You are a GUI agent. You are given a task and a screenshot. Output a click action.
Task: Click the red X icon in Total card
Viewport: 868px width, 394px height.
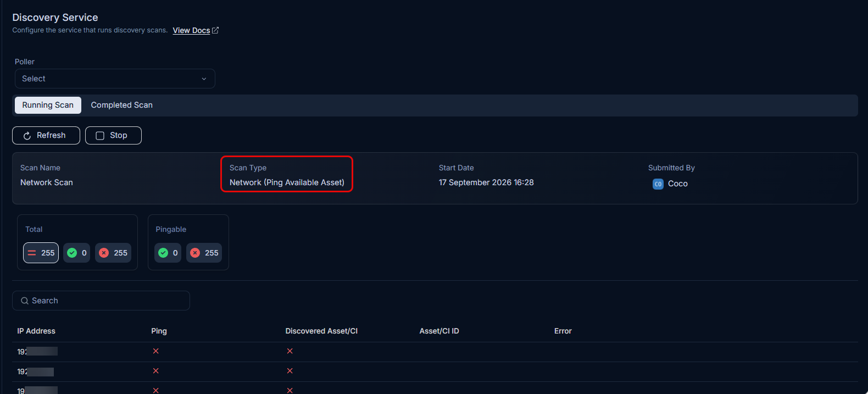(x=104, y=253)
